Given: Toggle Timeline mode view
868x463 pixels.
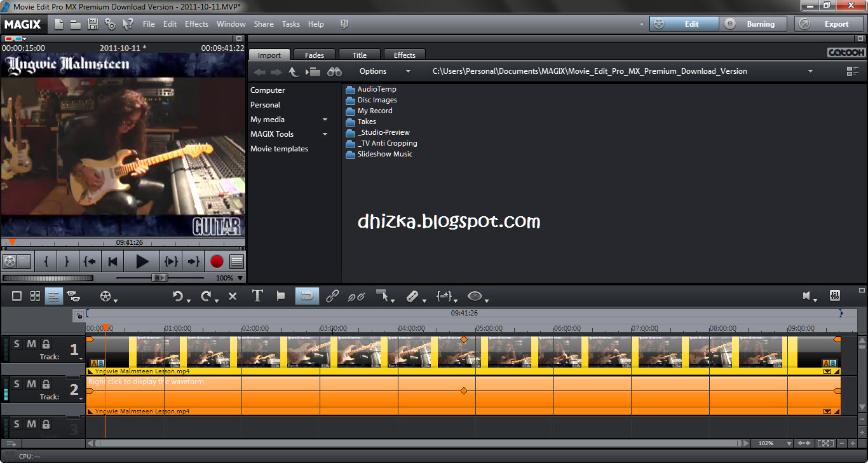Looking at the screenshot, I should point(54,296).
